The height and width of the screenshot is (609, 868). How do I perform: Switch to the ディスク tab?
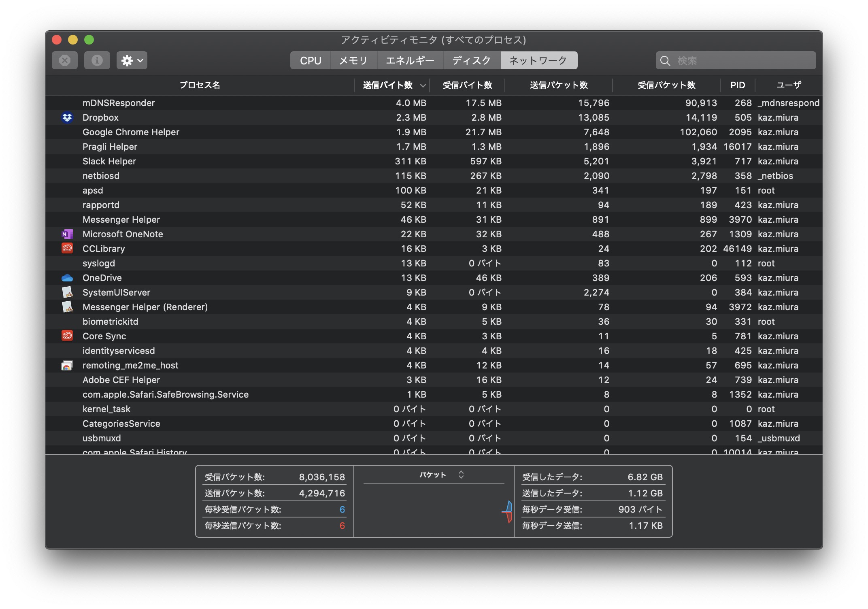point(472,60)
